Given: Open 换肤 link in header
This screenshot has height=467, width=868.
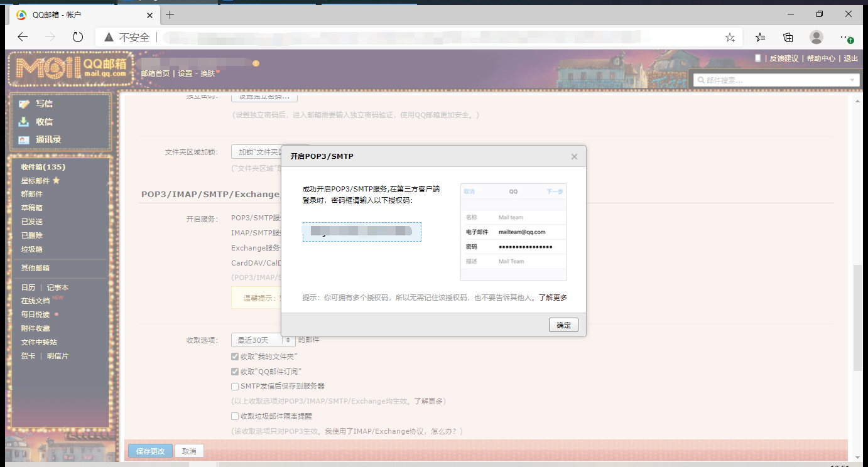Looking at the screenshot, I should coord(207,73).
